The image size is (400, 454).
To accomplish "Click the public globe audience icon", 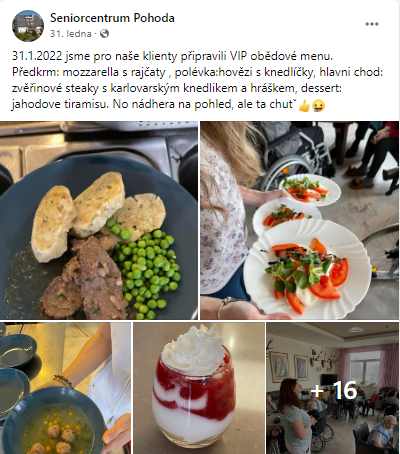I will click(104, 34).
